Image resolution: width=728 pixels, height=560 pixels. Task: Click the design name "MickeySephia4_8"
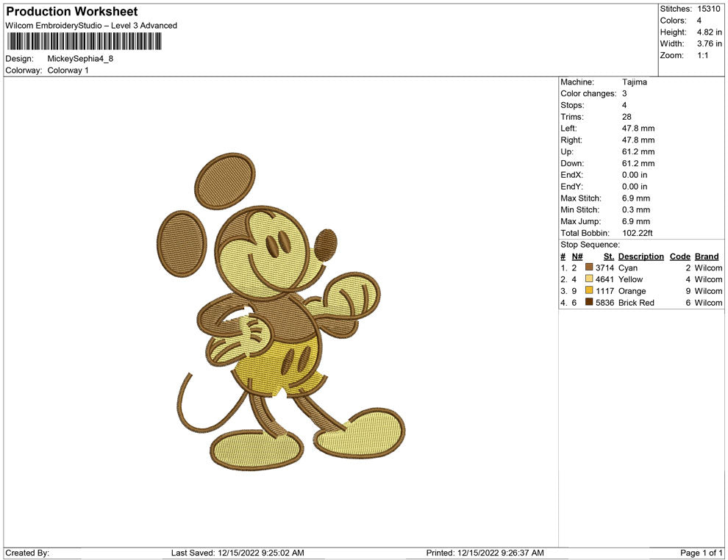(80, 59)
